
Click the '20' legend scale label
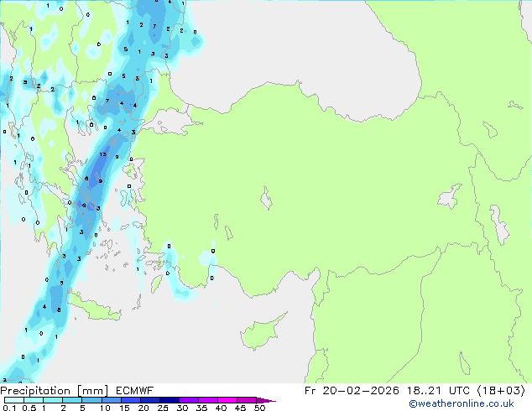coord(143,408)
